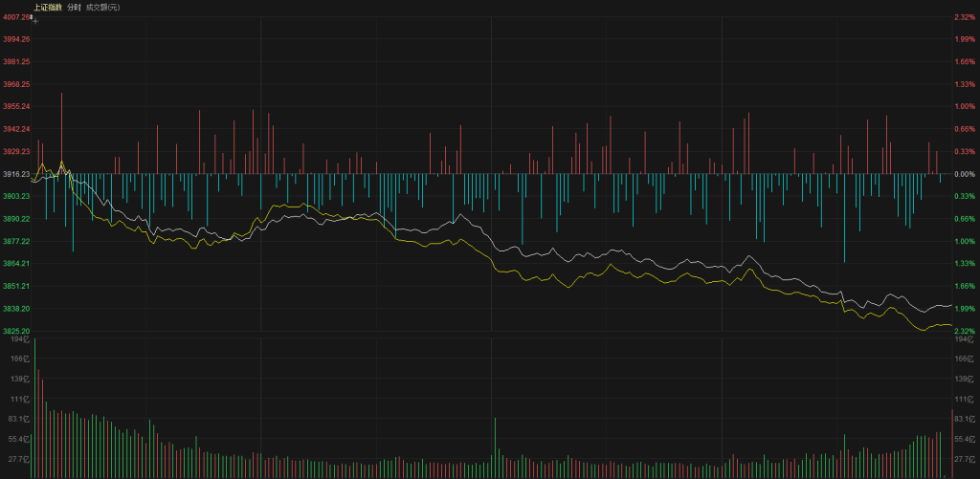Click the 4007.26 top price axis label
The width and height of the screenshot is (980, 479).
click(16, 17)
